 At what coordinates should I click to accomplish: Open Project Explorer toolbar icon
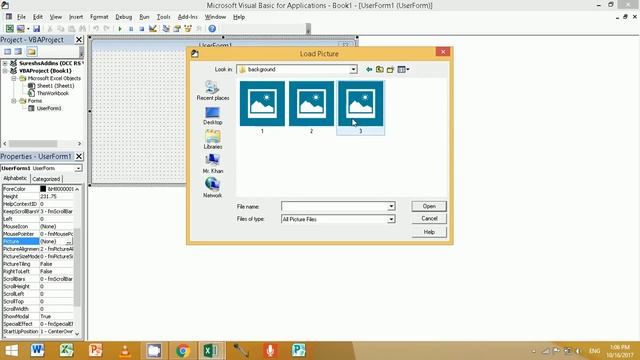click(166, 29)
